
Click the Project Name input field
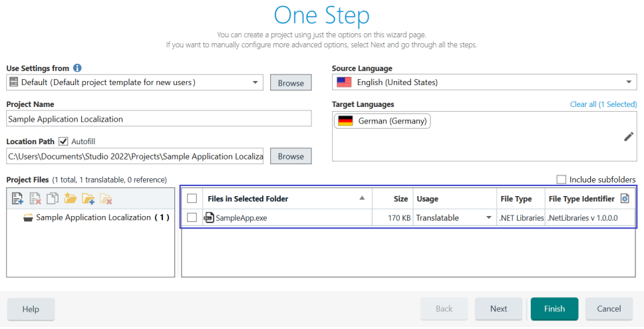coord(159,118)
